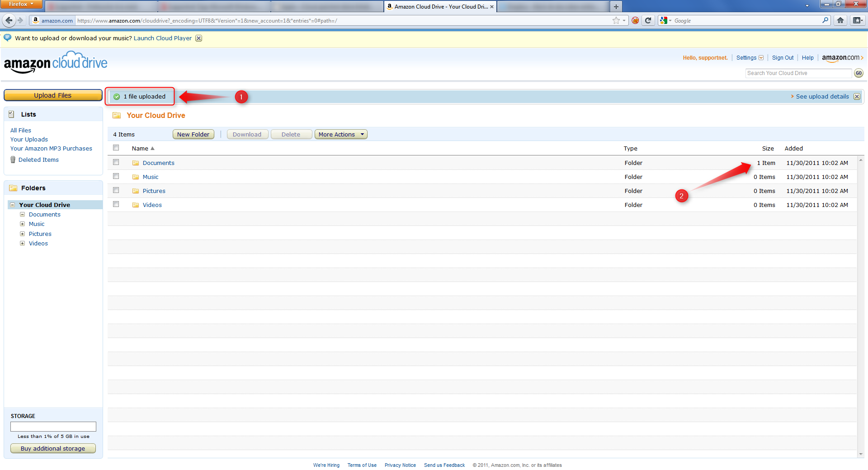The height and width of the screenshot is (470, 868).
Task: Open the Launch Cloud Player link
Action: click(162, 38)
